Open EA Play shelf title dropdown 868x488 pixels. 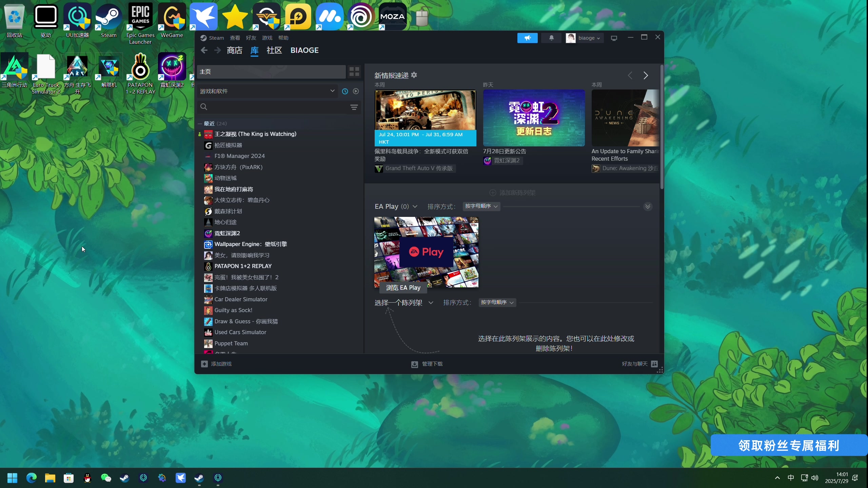pos(396,206)
